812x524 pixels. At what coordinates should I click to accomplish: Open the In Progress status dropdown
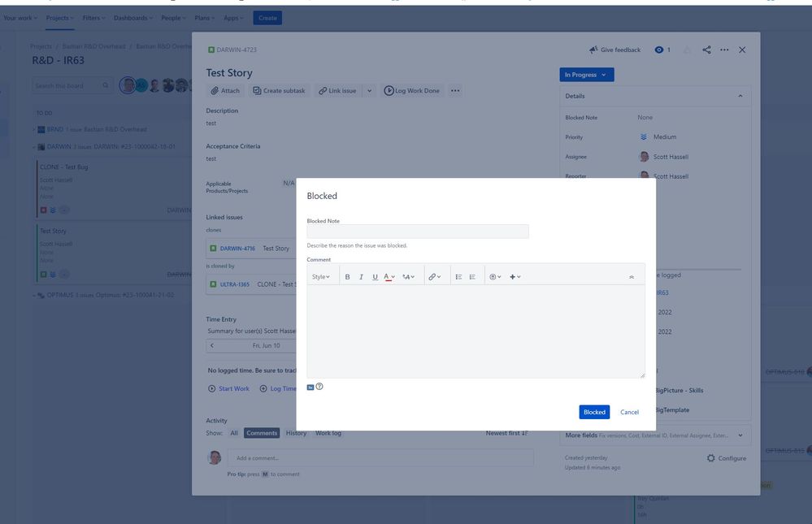(x=586, y=74)
